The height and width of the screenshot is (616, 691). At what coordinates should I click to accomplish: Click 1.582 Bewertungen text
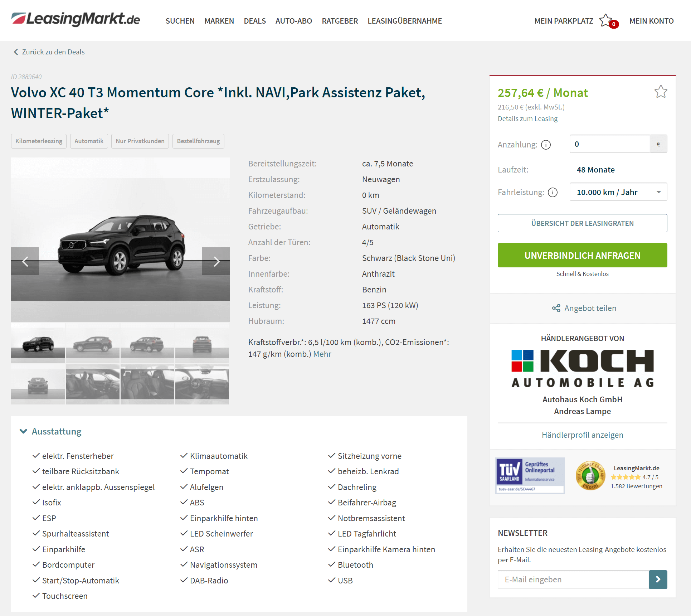636,486
